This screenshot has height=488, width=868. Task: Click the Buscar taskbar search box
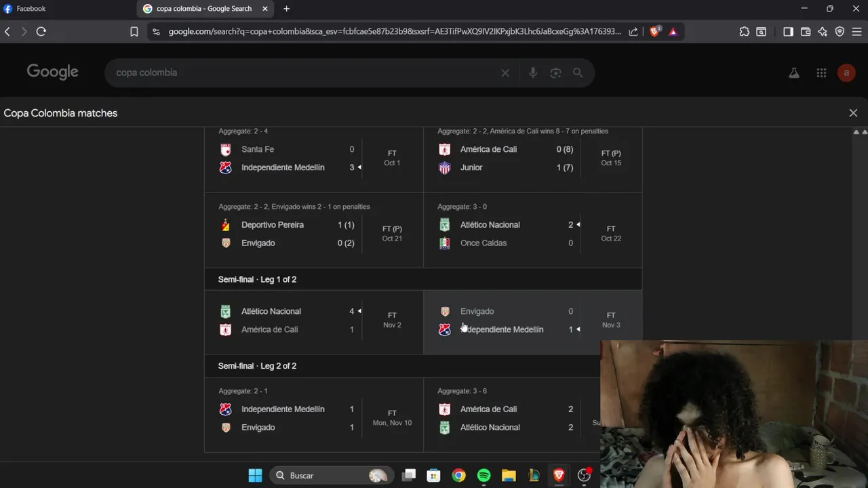(x=331, y=476)
